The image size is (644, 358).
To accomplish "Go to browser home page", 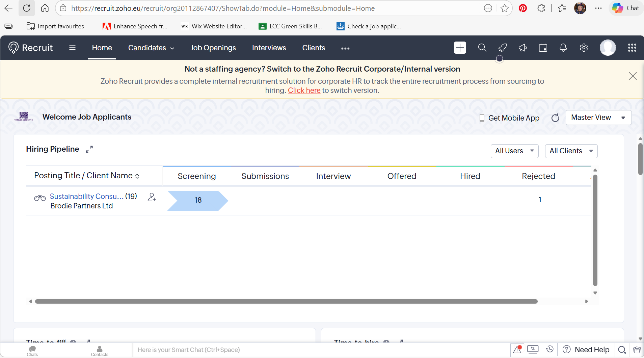I will click(45, 8).
